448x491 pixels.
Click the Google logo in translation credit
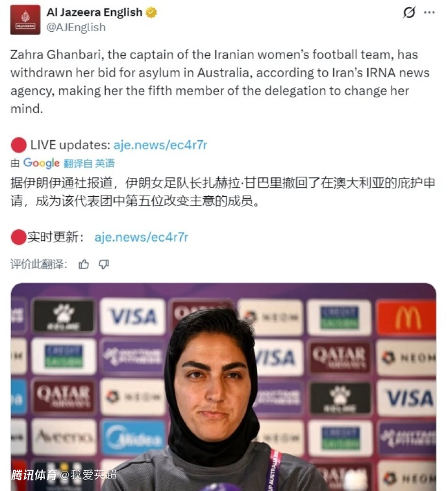[42, 163]
